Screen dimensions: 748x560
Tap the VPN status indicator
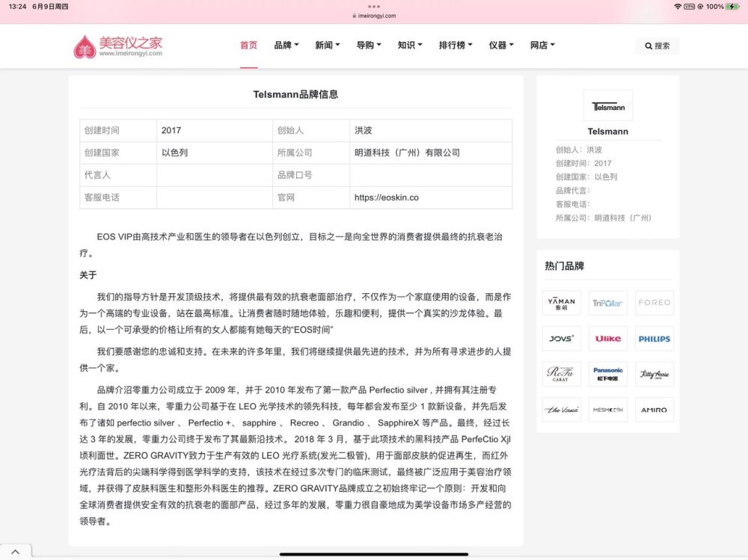(690, 7)
